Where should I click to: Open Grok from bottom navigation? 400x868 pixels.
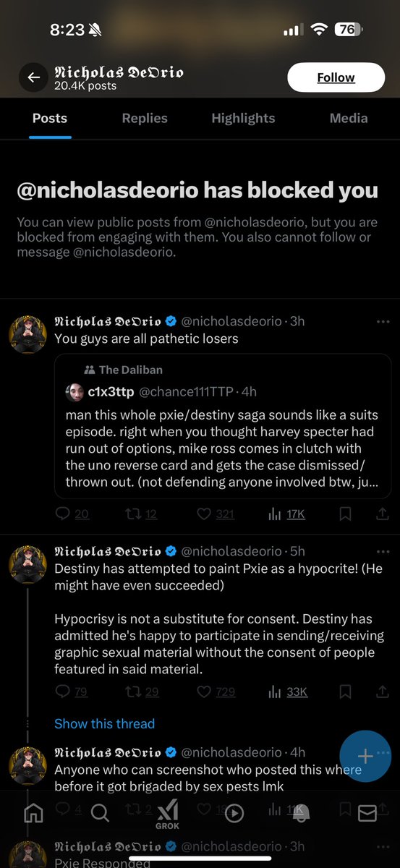click(167, 814)
